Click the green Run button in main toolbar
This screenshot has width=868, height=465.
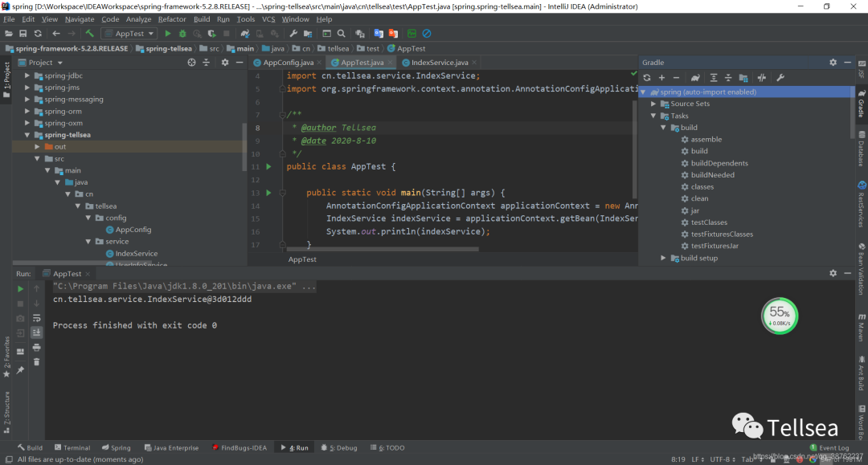pos(168,34)
